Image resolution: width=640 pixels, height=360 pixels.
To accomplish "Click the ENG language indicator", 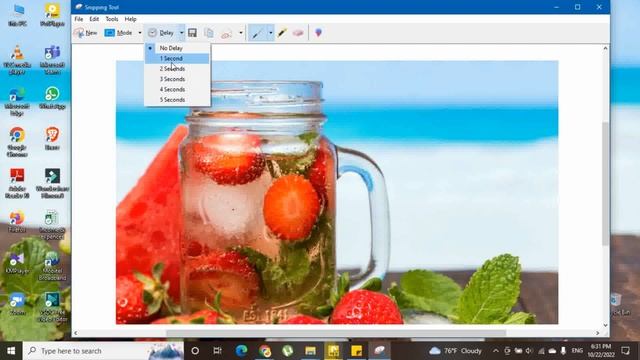I will tap(577, 351).
